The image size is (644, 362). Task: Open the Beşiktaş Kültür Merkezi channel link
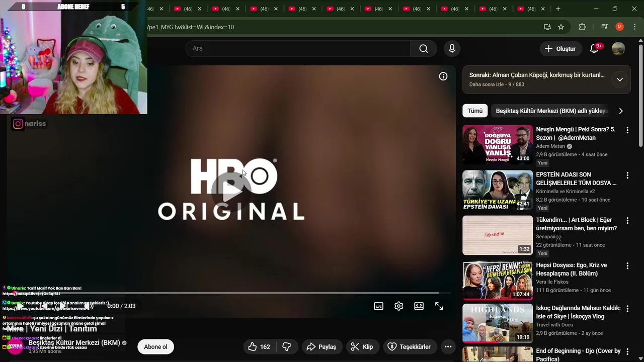tap(74, 342)
